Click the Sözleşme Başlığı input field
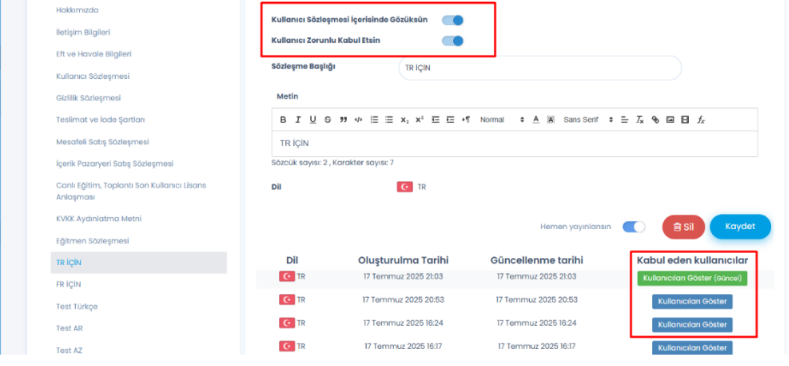The width and height of the screenshot is (789, 366). (x=540, y=68)
